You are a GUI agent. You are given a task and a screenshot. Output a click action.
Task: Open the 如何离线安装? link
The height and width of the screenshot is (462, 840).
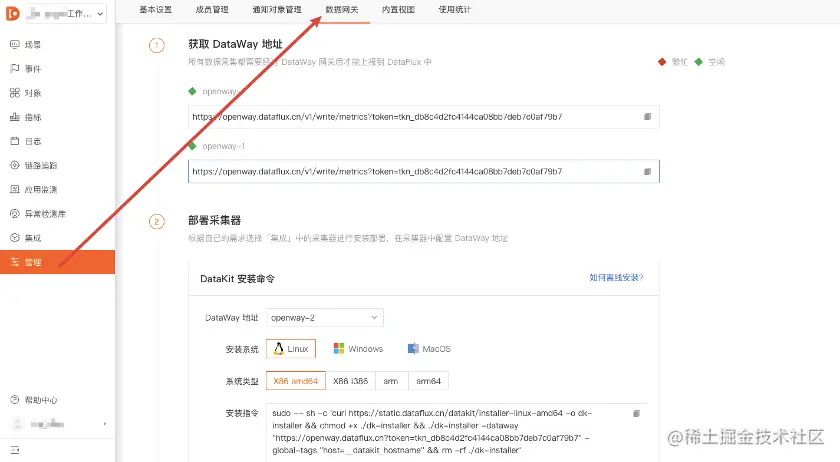click(x=616, y=278)
